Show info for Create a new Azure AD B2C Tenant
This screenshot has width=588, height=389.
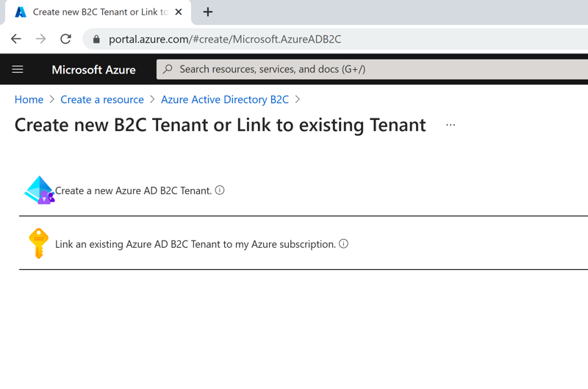tap(220, 190)
